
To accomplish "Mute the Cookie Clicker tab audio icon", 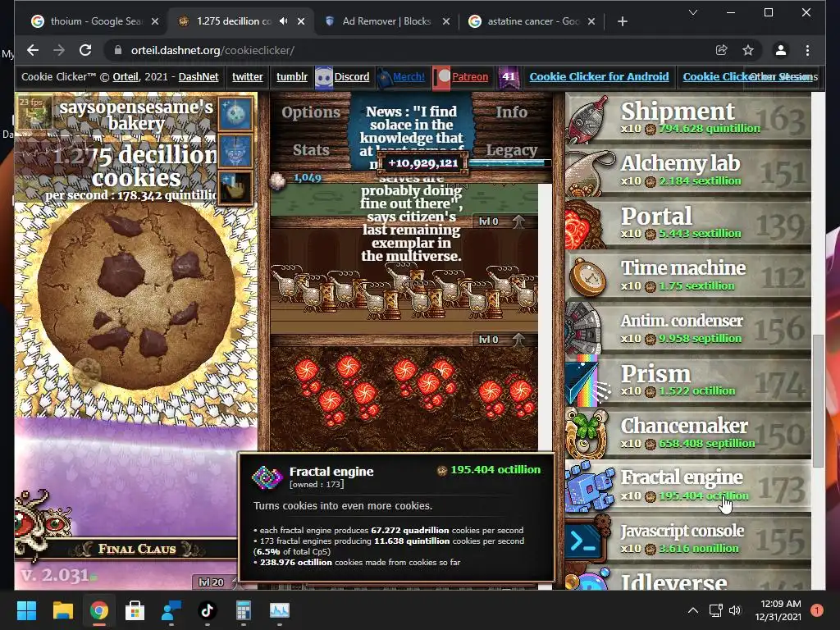I will click(283, 21).
